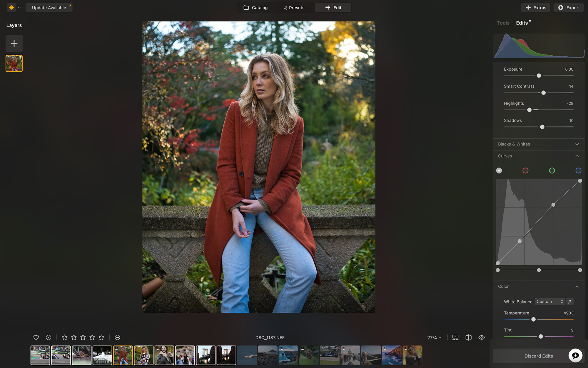
Task: Open the Tools tab in the side panel
Action: (503, 23)
